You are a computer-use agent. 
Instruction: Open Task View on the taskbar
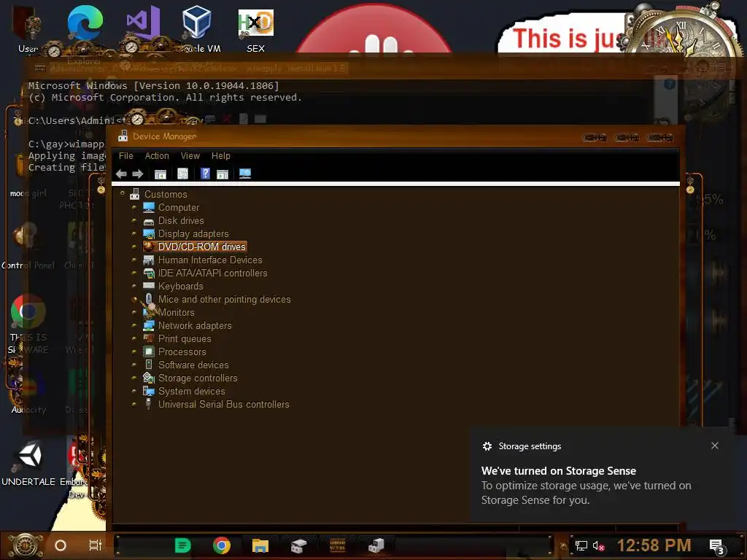(96, 545)
